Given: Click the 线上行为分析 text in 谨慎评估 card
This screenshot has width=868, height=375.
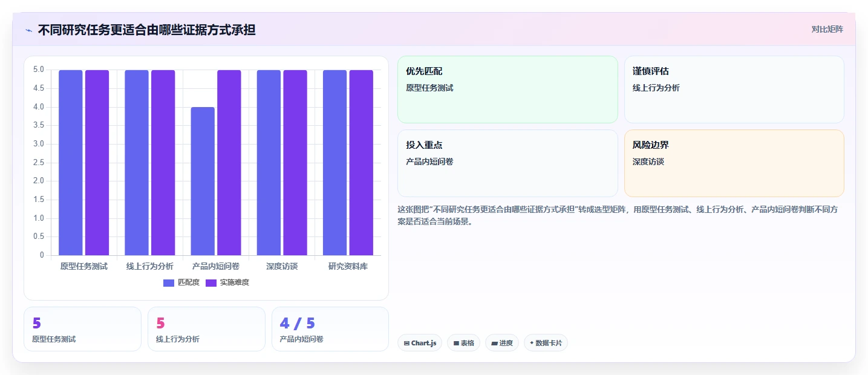Looking at the screenshot, I should tap(656, 88).
